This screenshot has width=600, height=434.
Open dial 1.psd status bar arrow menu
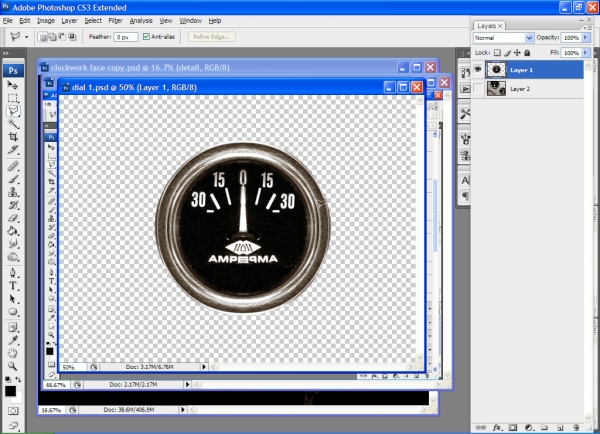pos(204,367)
